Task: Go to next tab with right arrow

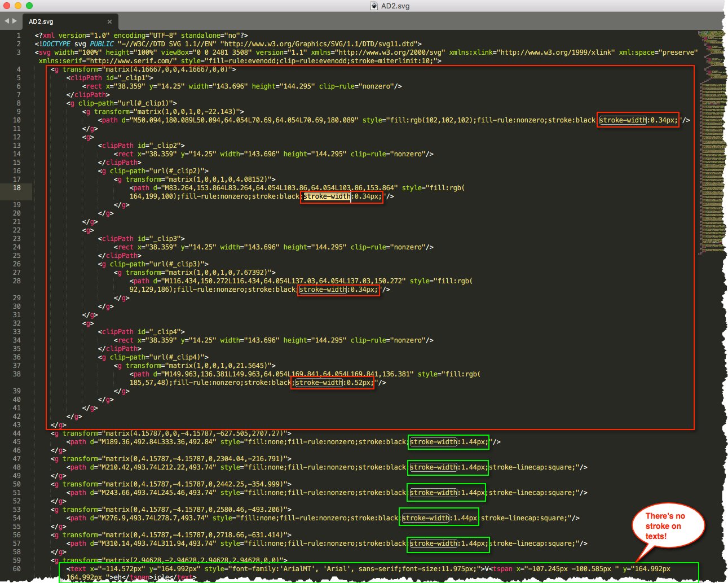Action: pos(14,21)
